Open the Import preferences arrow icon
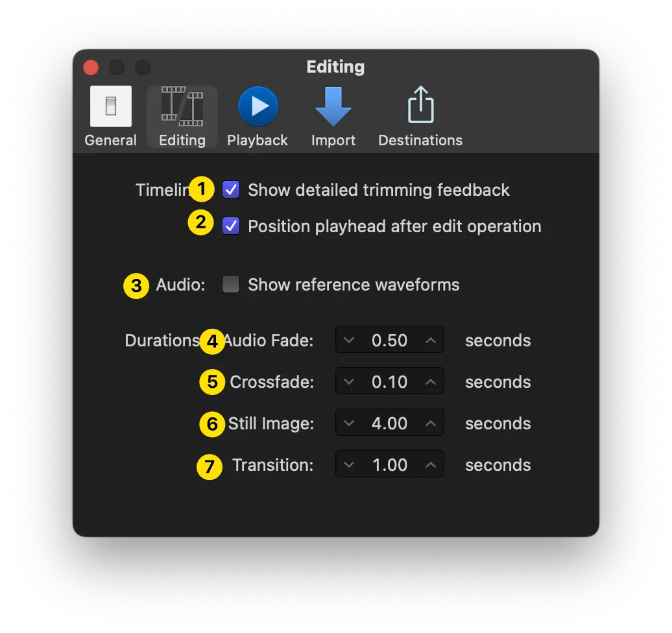The width and height of the screenshot is (672, 633). pyautogui.click(x=333, y=107)
